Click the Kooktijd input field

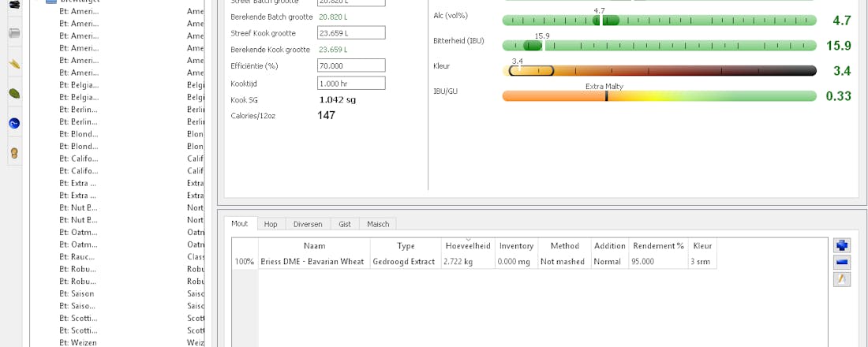(x=351, y=83)
